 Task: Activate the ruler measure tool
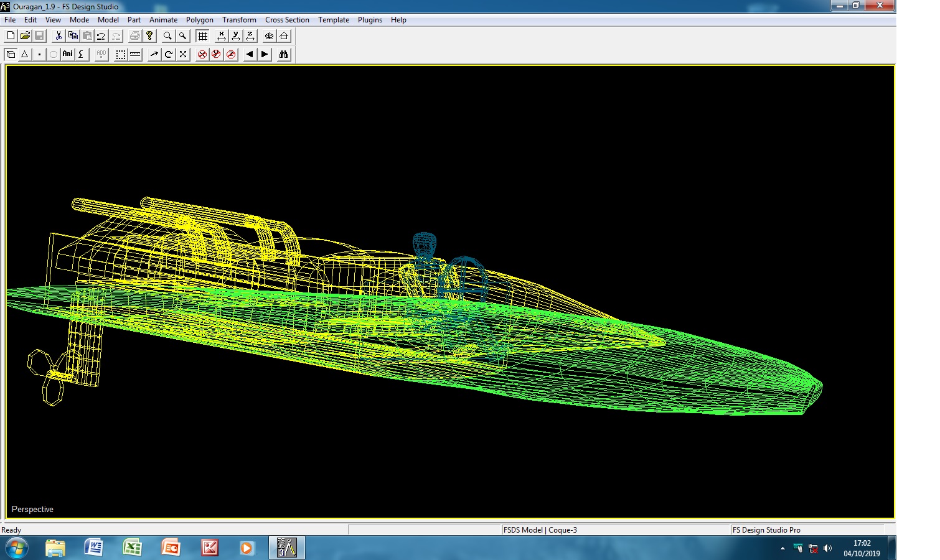click(x=135, y=54)
